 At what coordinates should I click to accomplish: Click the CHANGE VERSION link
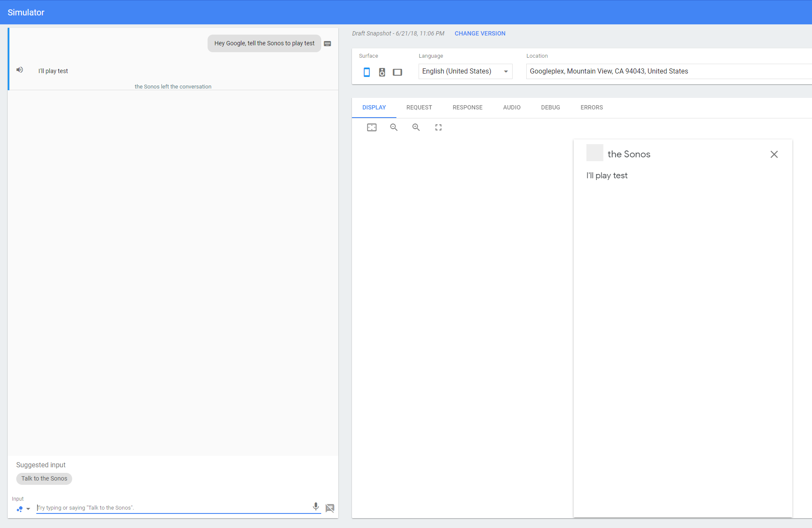(480, 33)
